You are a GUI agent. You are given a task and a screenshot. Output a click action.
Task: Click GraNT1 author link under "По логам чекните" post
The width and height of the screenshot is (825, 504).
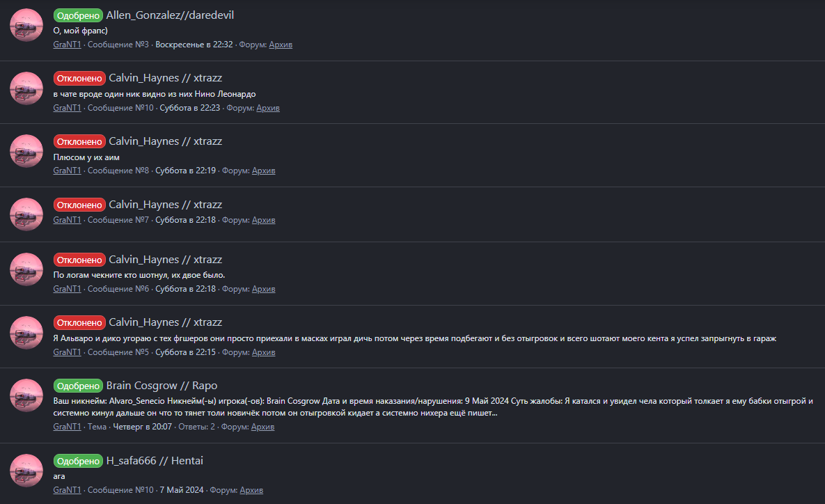[x=67, y=288]
